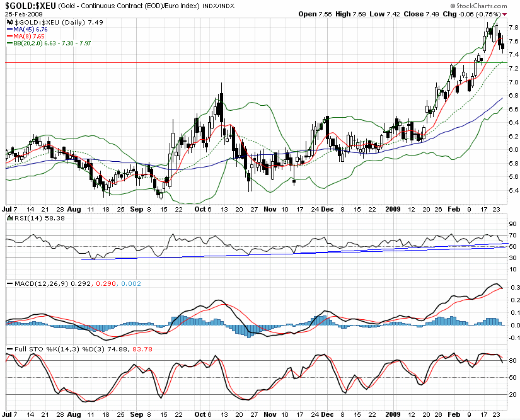Click the Dec label under the price chart
This screenshot has height=420, width=520.
328,209
